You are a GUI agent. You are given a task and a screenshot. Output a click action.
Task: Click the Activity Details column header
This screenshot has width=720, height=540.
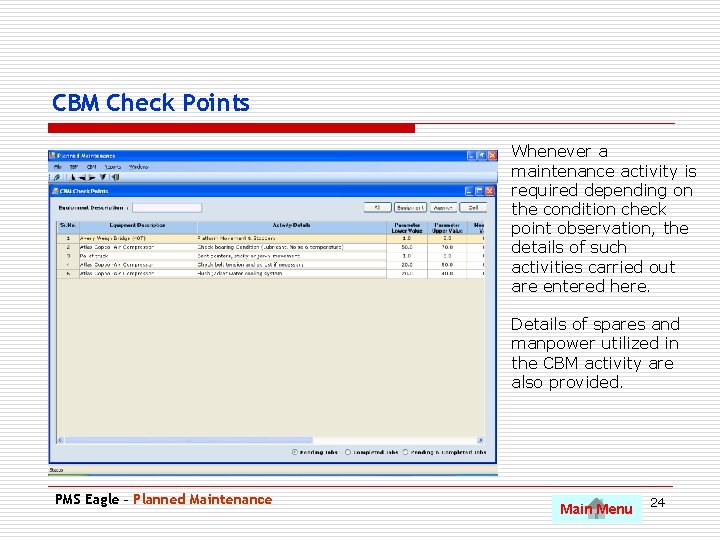point(292,228)
